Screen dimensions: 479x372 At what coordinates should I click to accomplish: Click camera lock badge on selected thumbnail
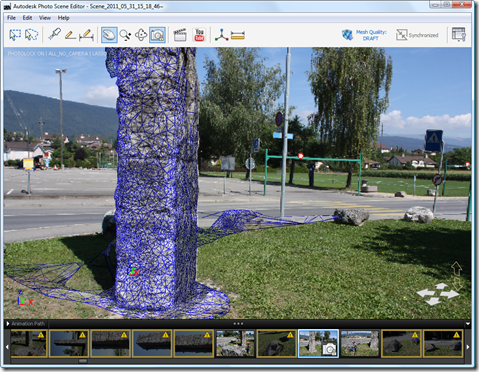pyautogui.click(x=329, y=349)
